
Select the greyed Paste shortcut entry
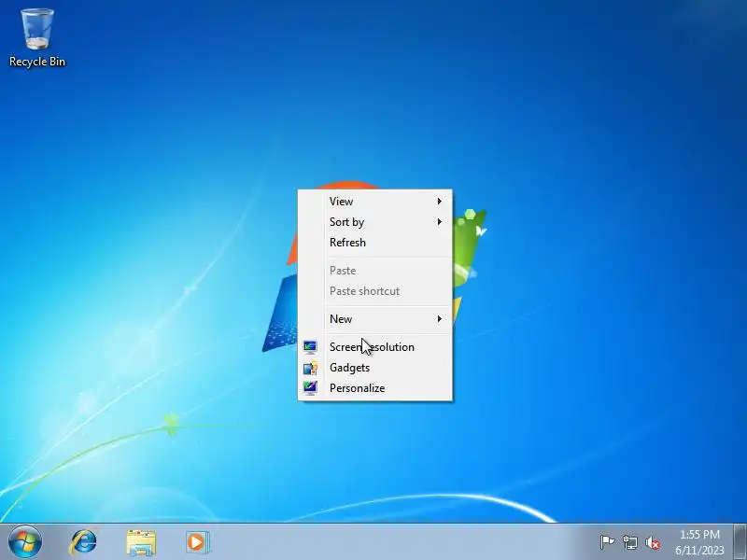point(375,291)
